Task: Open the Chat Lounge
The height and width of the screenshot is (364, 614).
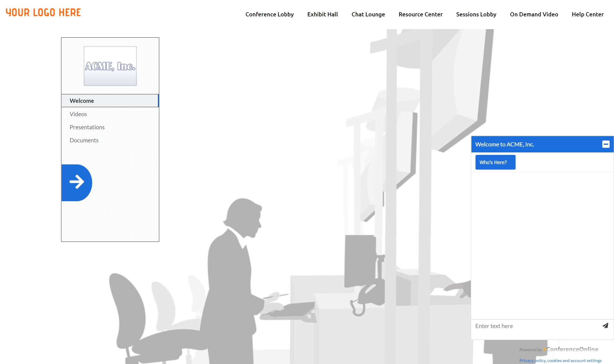Action: (368, 14)
